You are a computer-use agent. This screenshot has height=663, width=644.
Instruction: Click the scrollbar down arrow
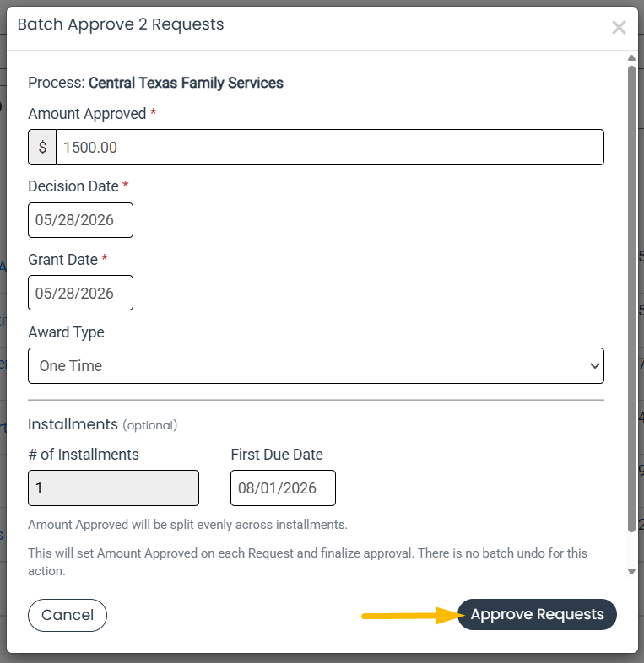point(631,571)
